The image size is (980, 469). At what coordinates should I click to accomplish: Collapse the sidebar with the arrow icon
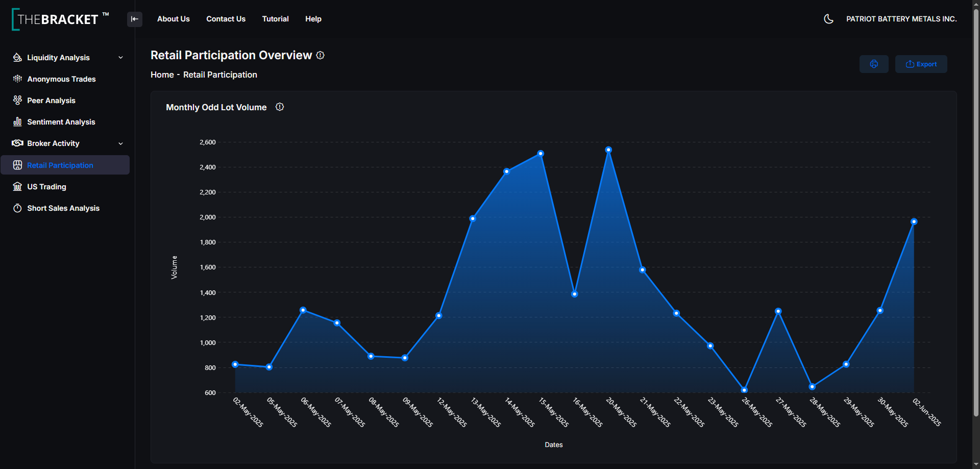135,19
